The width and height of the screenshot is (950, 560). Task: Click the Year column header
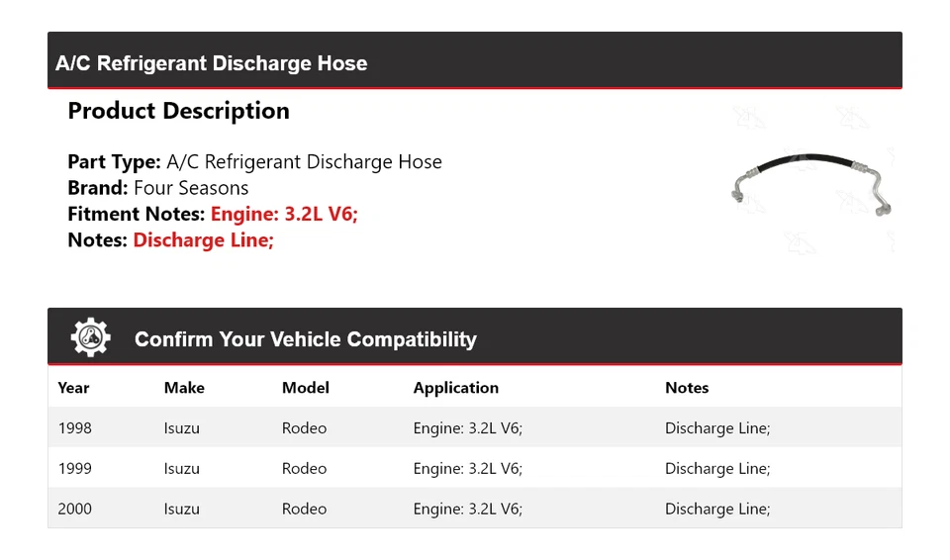pos(73,388)
